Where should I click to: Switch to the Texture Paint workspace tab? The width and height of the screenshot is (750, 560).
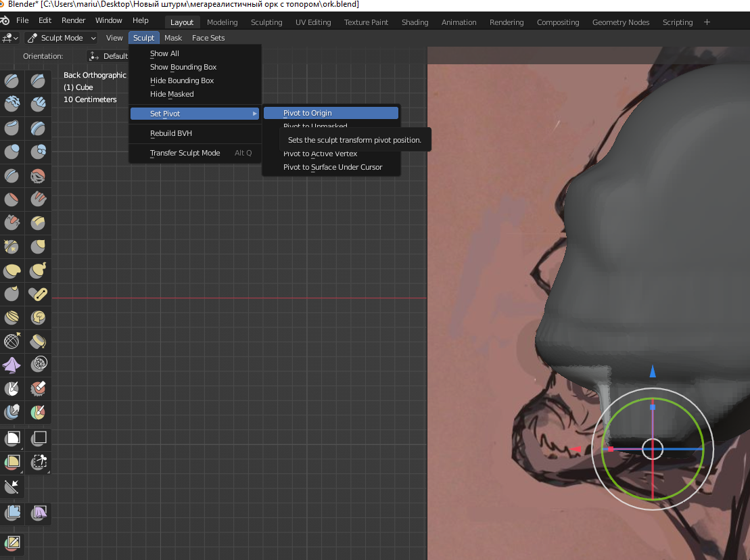pos(366,22)
